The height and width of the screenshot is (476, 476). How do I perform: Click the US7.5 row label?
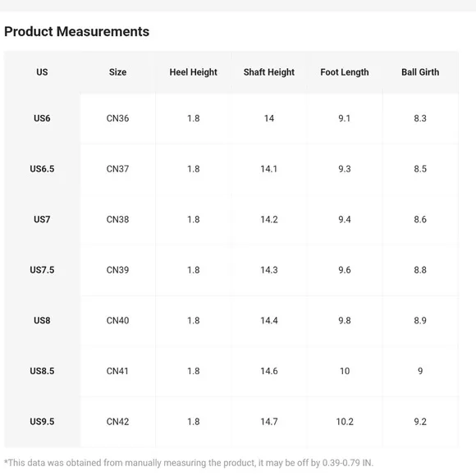(42, 270)
